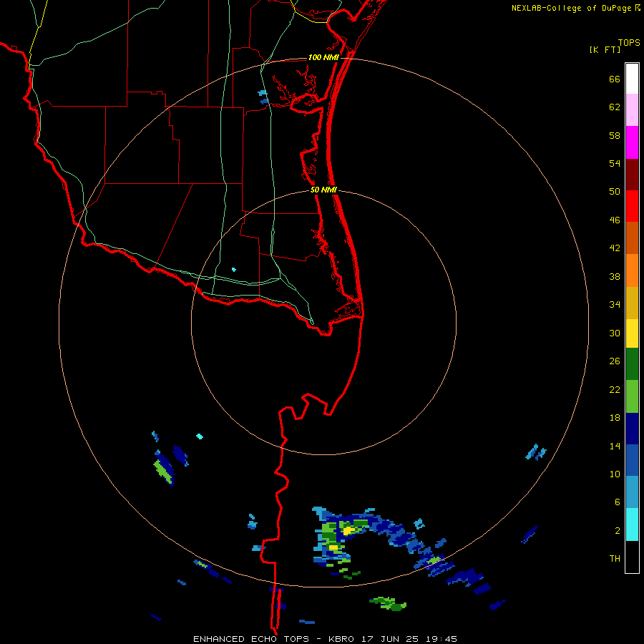Screen dimensions: 644x644
Task: Click the TOPS legend title
Action: (x=629, y=43)
